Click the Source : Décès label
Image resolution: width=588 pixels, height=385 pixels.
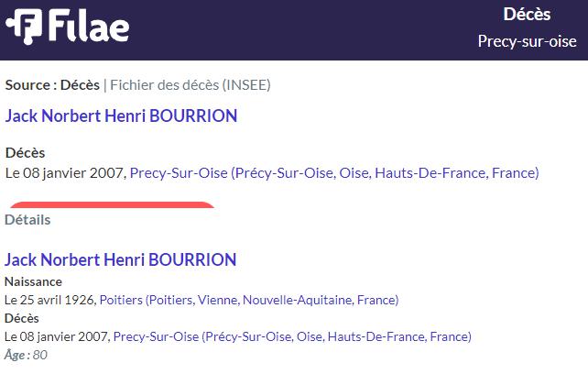[x=52, y=85]
